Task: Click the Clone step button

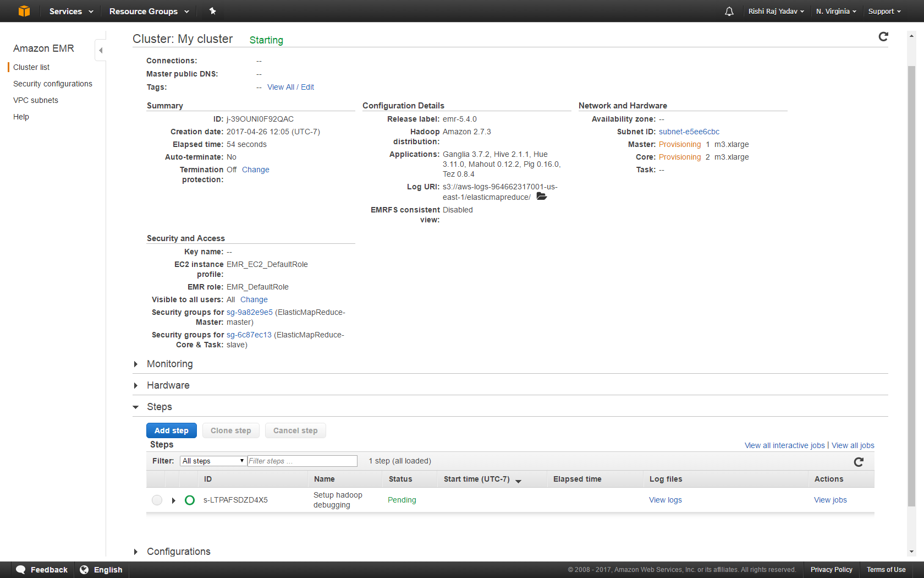Action: 231,430
